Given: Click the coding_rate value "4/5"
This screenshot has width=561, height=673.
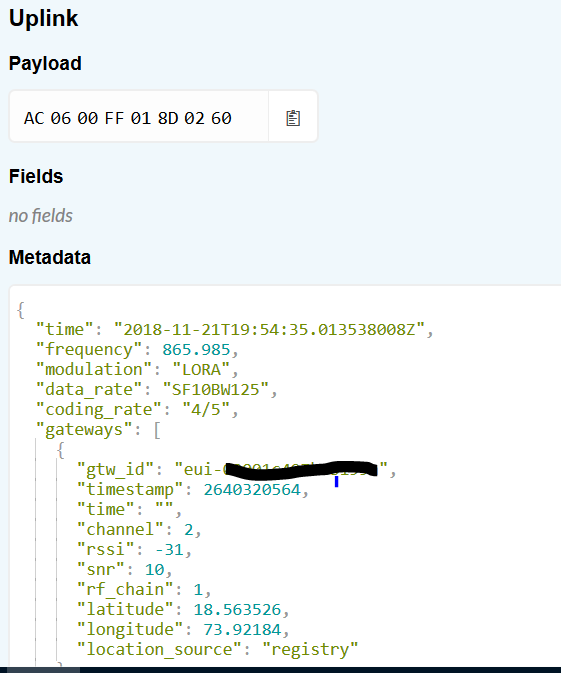Looking at the screenshot, I should coord(206,410).
